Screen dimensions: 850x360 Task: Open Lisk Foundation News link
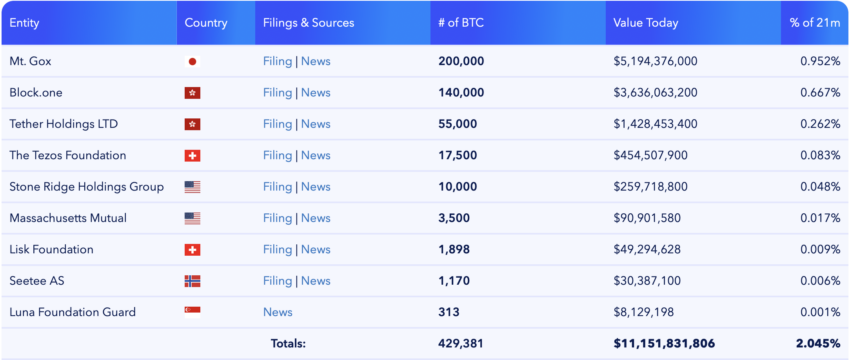[315, 250]
